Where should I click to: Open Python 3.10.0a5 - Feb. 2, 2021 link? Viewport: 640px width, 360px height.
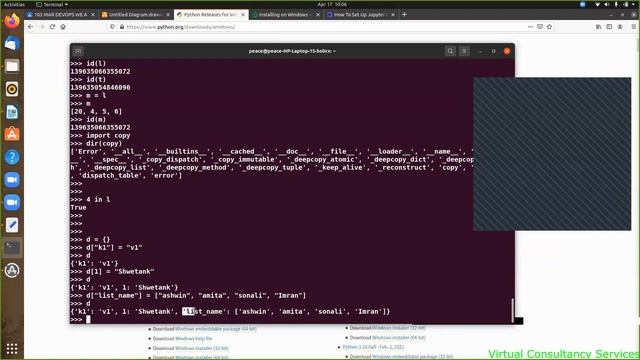(373, 347)
